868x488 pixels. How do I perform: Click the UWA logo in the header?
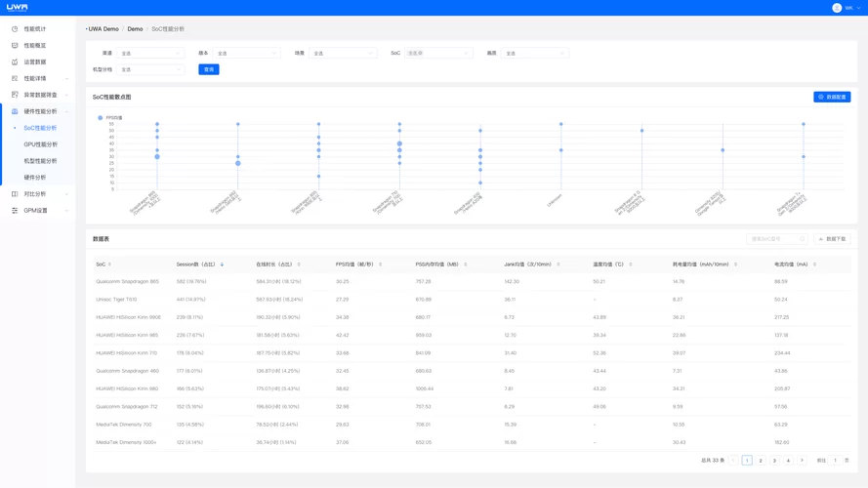click(18, 7)
